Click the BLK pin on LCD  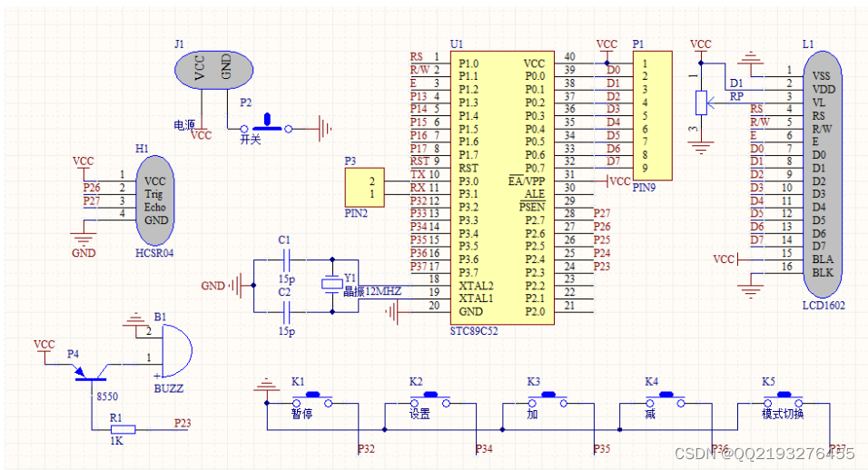coord(823,272)
